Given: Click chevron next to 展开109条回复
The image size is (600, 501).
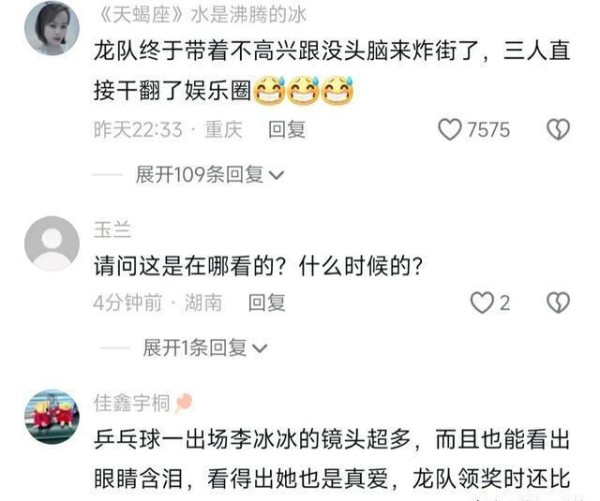Looking at the screenshot, I should [277, 175].
